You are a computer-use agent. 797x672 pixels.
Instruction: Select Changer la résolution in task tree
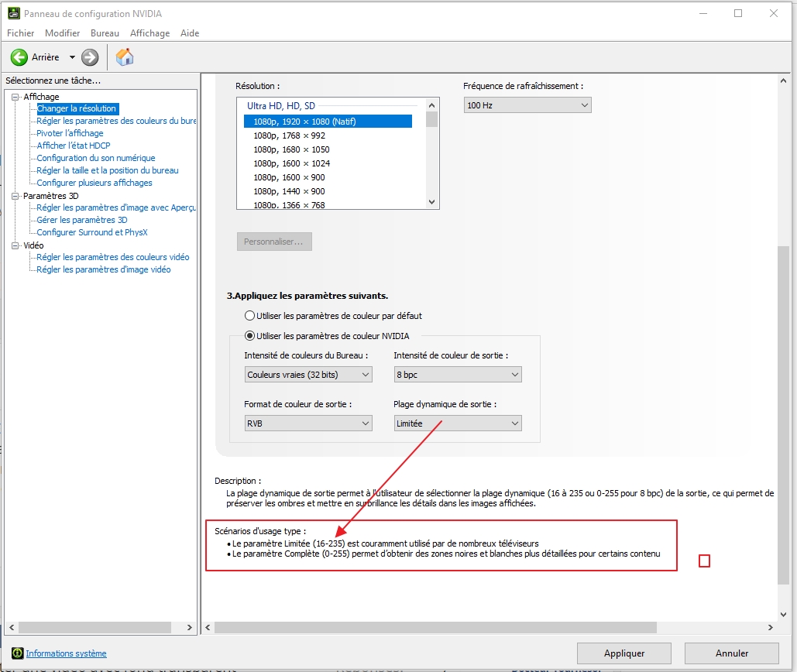pos(77,108)
